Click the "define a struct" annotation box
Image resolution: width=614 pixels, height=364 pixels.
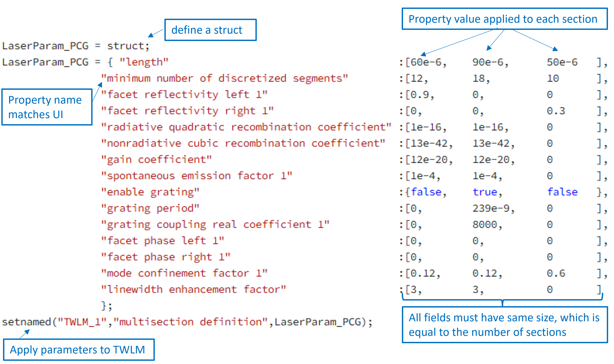(x=210, y=30)
